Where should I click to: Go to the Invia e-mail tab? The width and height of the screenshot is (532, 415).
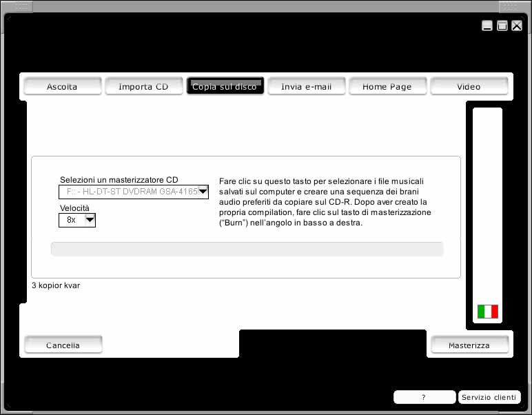coord(306,86)
